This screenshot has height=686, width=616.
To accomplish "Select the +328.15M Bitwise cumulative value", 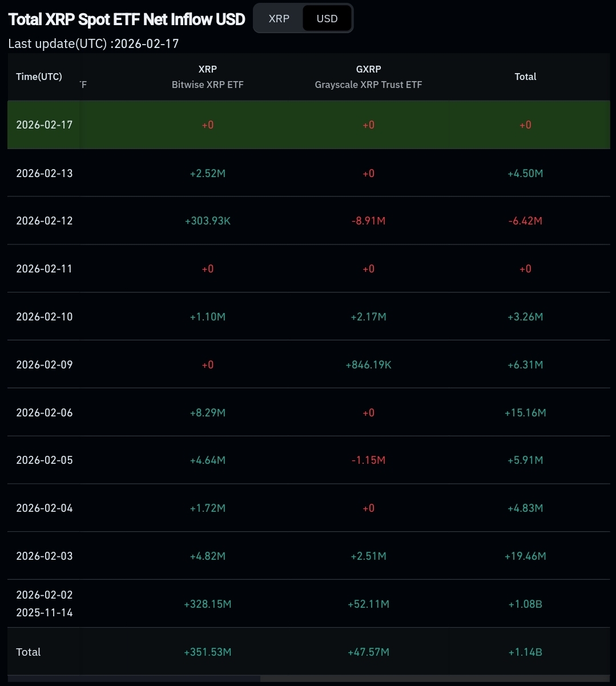I will tap(207, 604).
